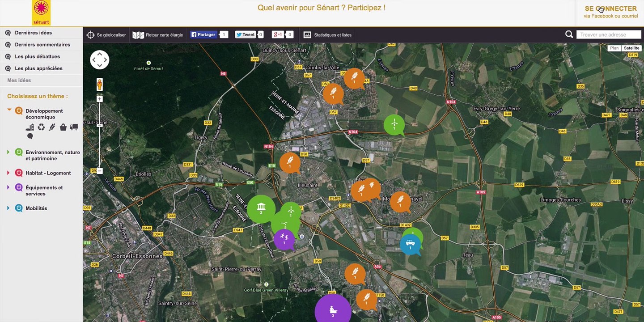Click the 'via Facebook ou courriel' text
This screenshot has height=322, width=644.
(x=610, y=16)
